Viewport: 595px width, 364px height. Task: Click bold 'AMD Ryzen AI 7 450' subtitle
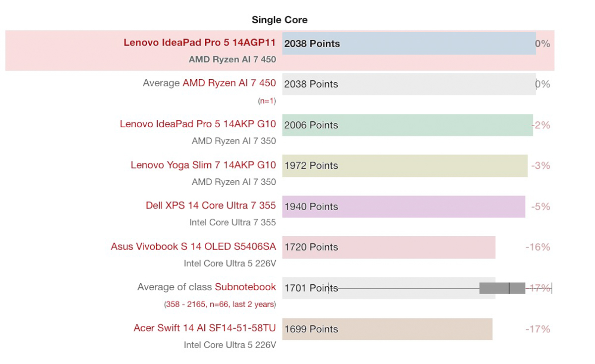(x=232, y=59)
